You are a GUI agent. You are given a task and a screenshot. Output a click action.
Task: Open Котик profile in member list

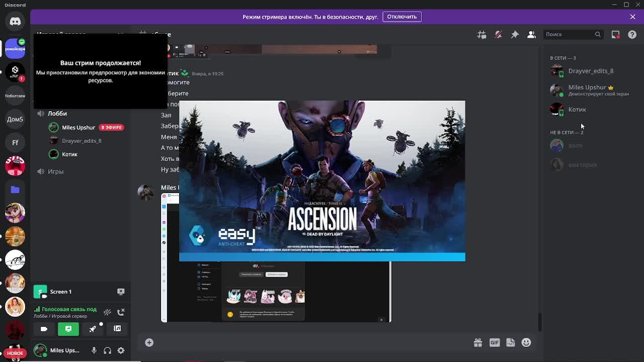(590, 109)
